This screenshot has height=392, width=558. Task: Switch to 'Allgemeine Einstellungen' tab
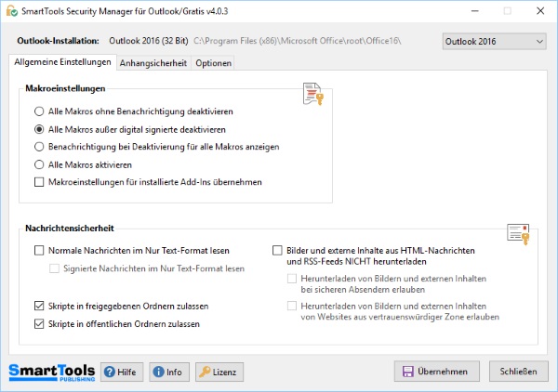click(62, 62)
